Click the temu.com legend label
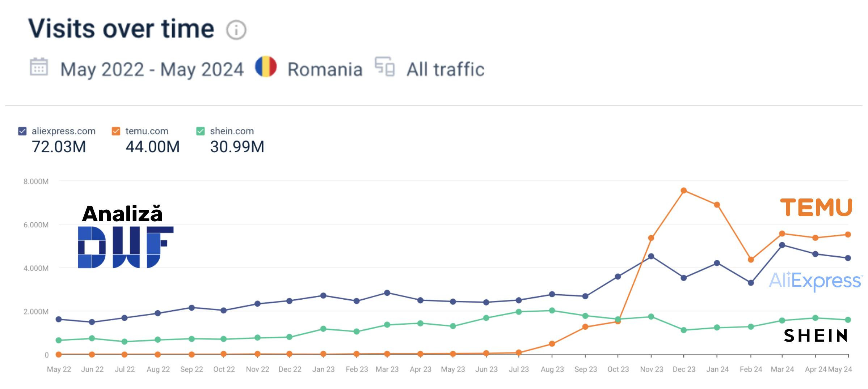 click(147, 131)
